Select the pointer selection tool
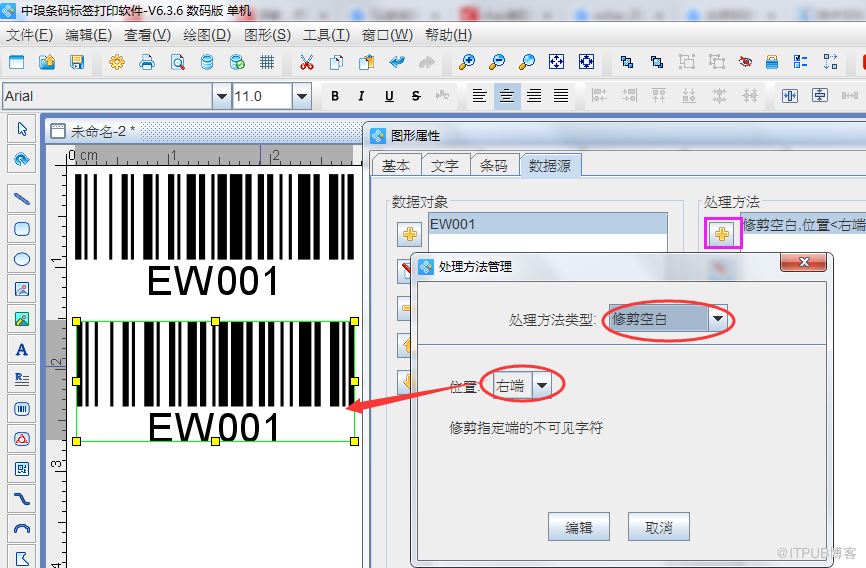This screenshot has width=866, height=568. (x=22, y=129)
